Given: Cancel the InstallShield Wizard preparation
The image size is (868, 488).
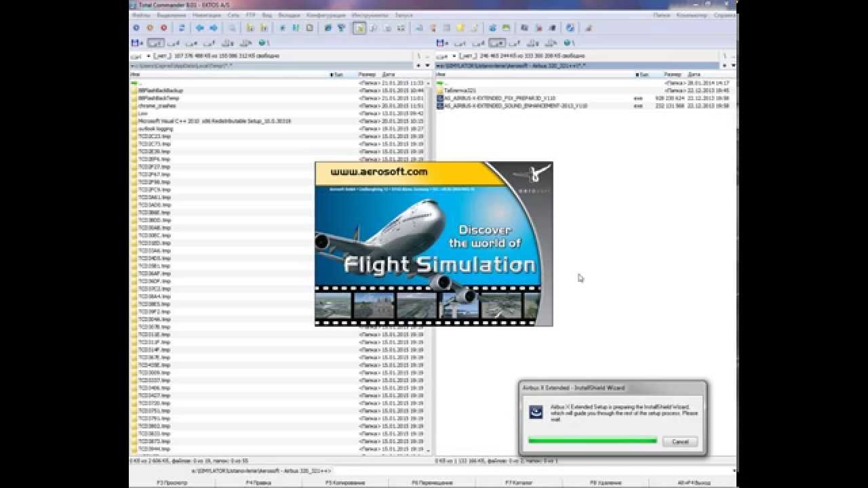Looking at the screenshot, I should [679, 441].
